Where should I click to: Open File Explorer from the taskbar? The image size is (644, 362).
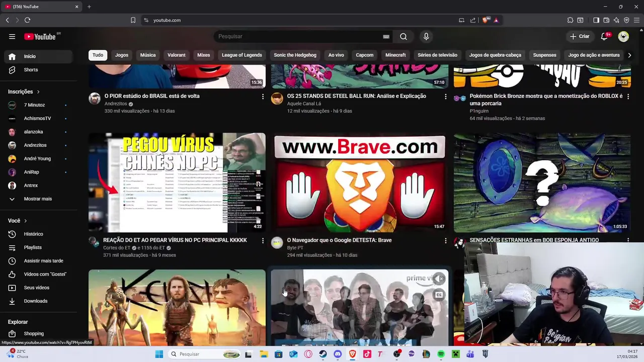click(x=264, y=354)
